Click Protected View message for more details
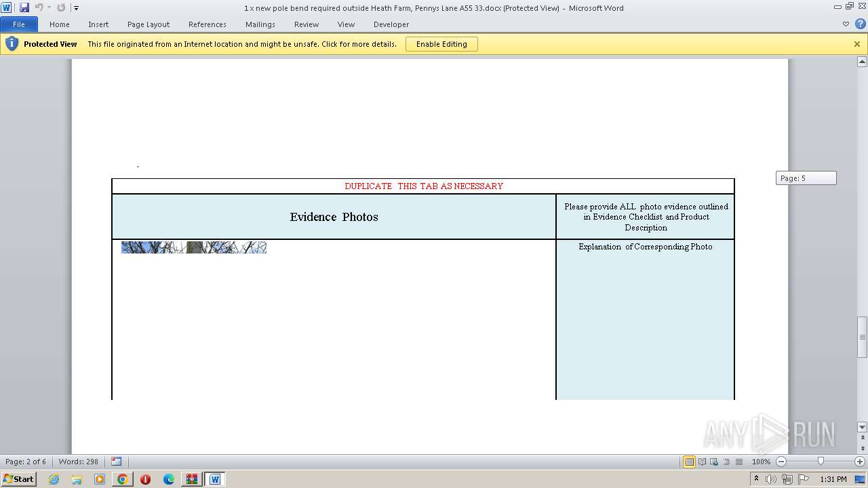Viewport: 868px width, 488px height. [242, 44]
